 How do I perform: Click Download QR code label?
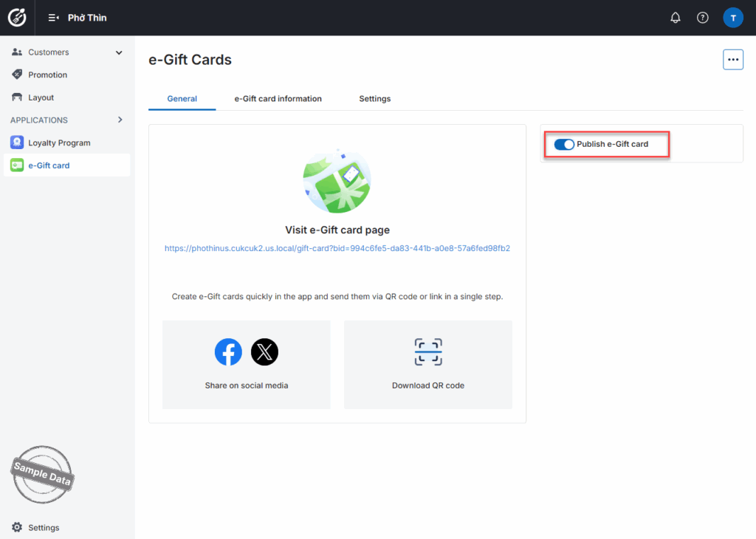click(x=428, y=385)
